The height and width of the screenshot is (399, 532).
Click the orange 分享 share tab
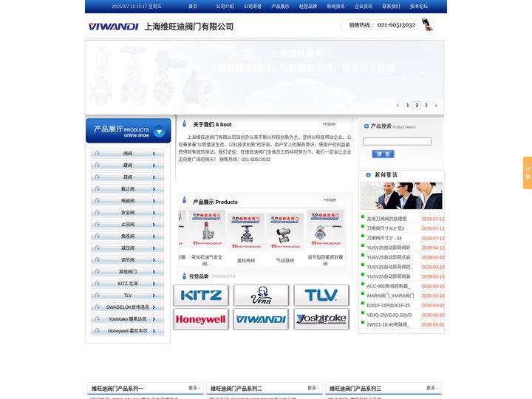coord(528,173)
